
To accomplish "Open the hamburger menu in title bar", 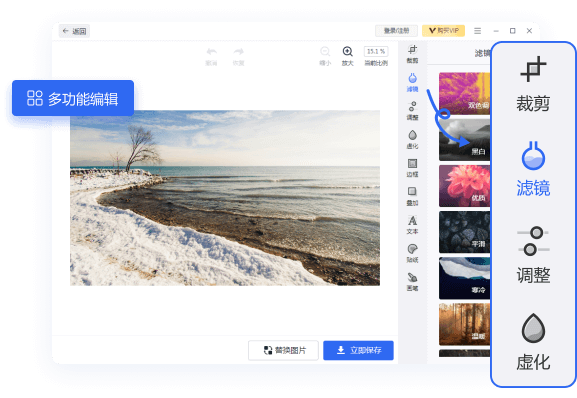I will (x=478, y=31).
